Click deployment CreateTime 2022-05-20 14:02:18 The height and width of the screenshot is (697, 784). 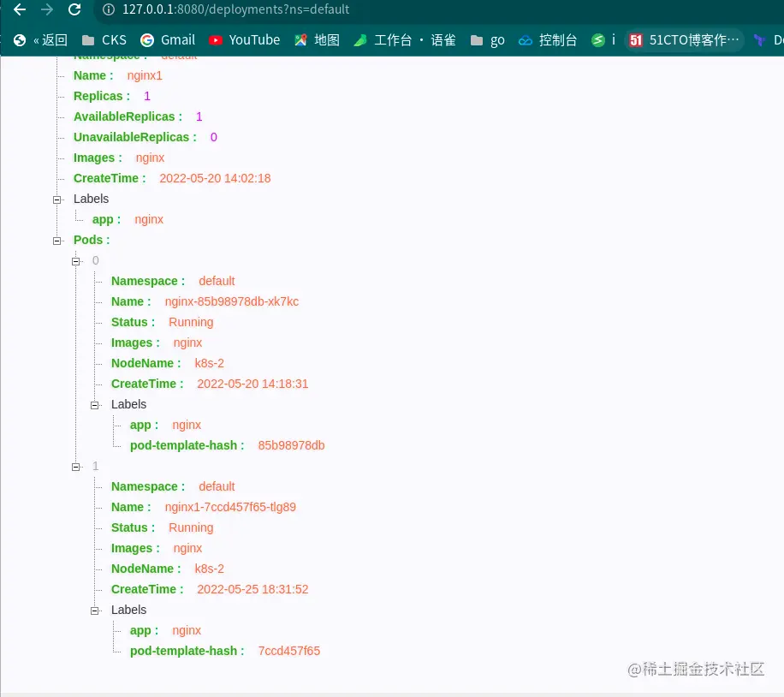pyautogui.click(x=215, y=178)
